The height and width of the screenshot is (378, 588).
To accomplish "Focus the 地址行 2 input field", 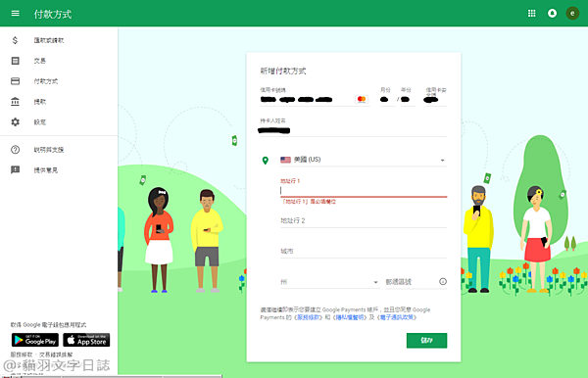I will pyautogui.click(x=364, y=220).
